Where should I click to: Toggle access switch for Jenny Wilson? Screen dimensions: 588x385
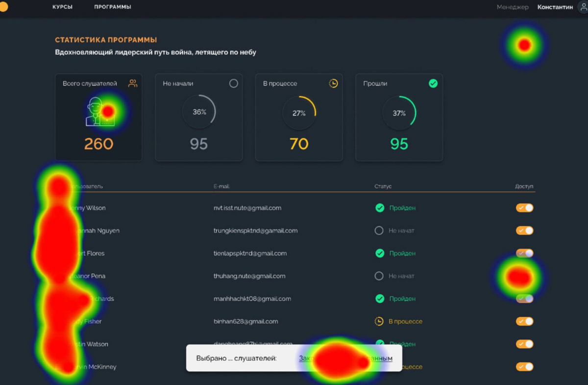point(524,208)
